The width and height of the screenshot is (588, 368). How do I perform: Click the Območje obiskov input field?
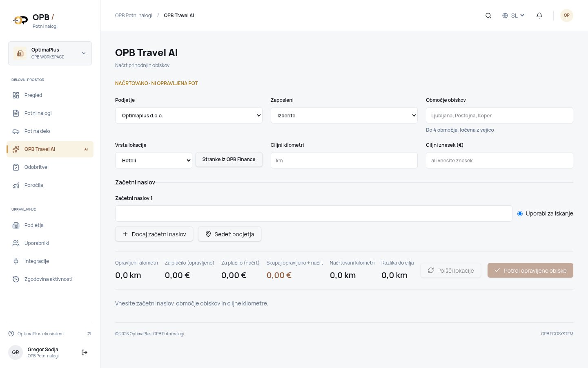(499, 115)
